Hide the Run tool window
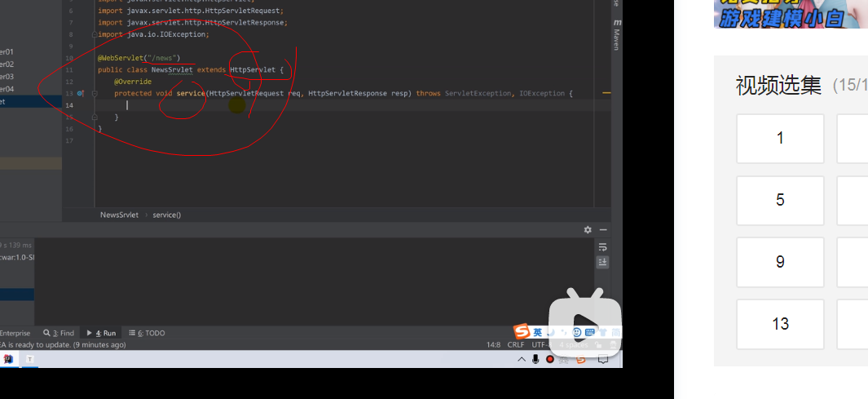Image resolution: width=868 pixels, height=399 pixels. point(603,230)
